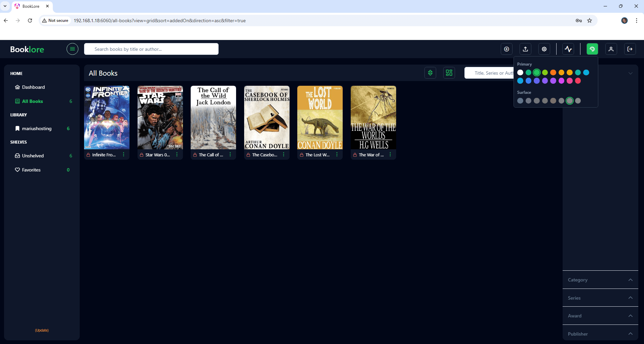Select brownish stone surface color swatch
644x344 pixels.
pos(553,101)
